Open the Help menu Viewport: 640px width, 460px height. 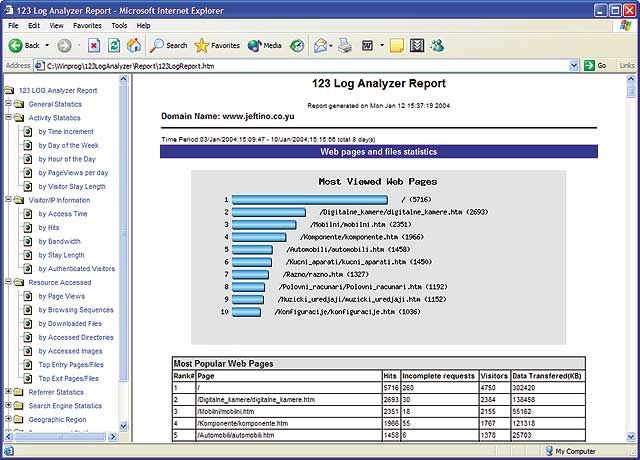143,25
